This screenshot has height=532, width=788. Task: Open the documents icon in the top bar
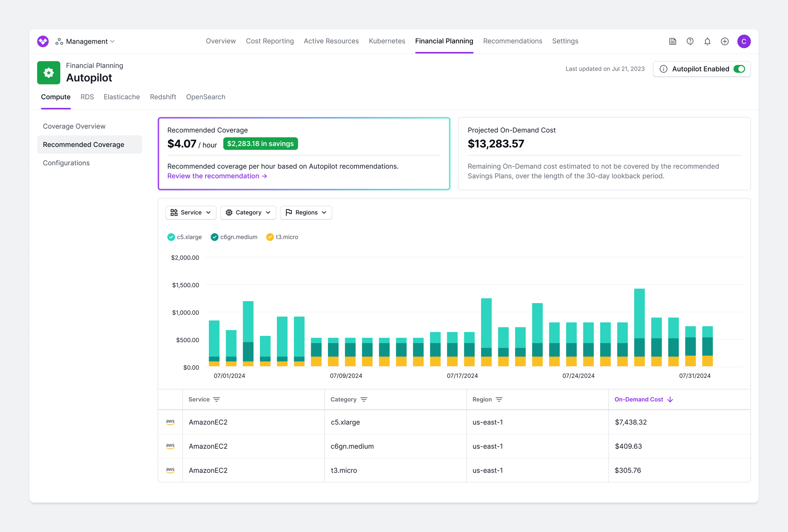coord(673,41)
